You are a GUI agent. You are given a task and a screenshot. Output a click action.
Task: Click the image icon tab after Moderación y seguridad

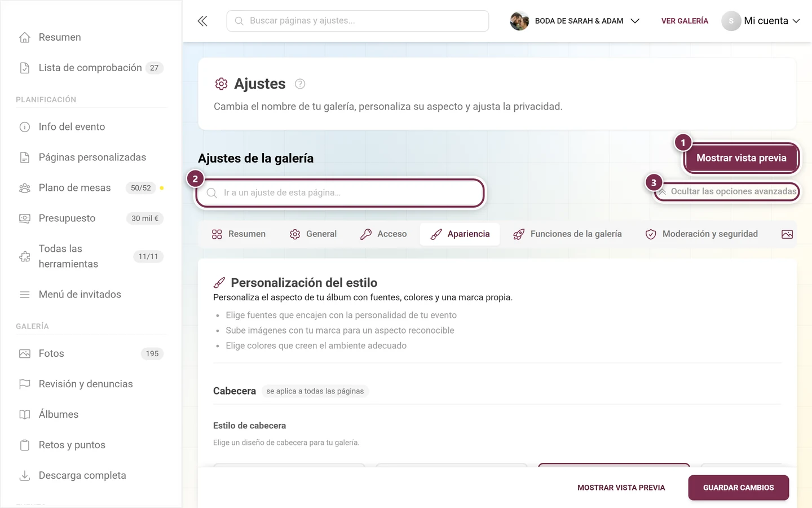coord(787,234)
